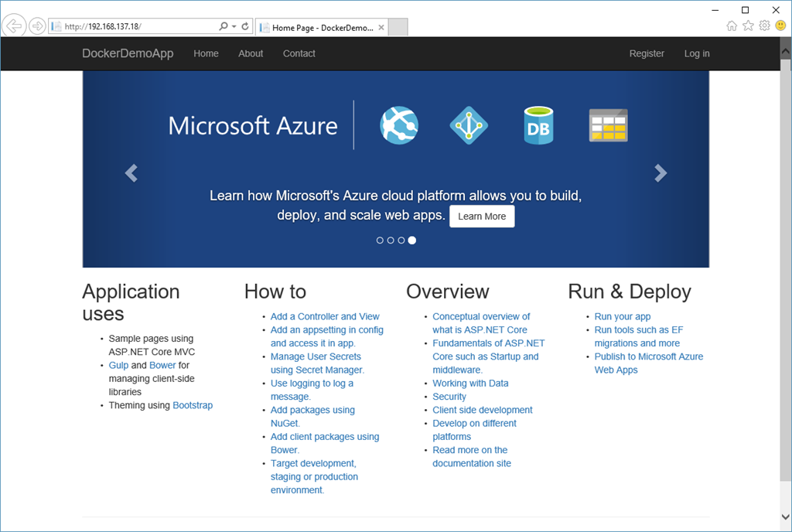
Task: Click the DockerDemoApp brand link
Action: [128, 53]
